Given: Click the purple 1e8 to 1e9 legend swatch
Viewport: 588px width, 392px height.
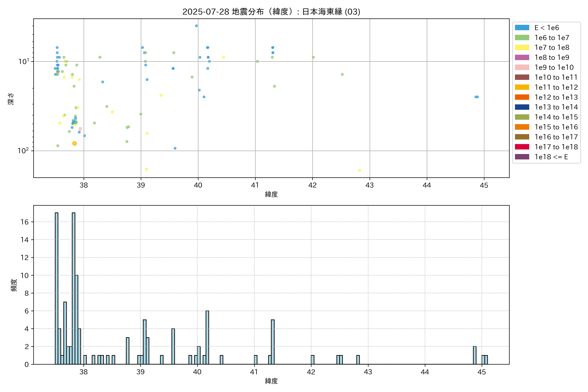Looking at the screenshot, I should click(522, 57).
